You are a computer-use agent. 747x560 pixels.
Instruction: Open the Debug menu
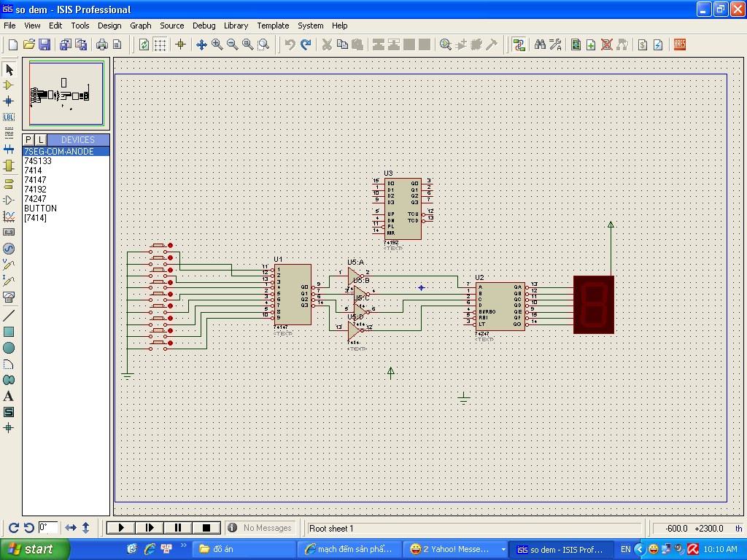[x=204, y=26]
